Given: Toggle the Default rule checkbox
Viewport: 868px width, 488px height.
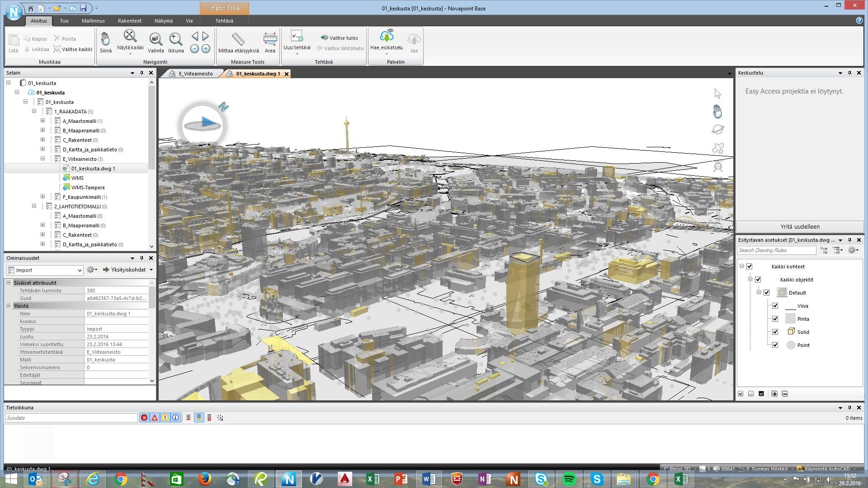Looking at the screenshot, I should pos(767,293).
